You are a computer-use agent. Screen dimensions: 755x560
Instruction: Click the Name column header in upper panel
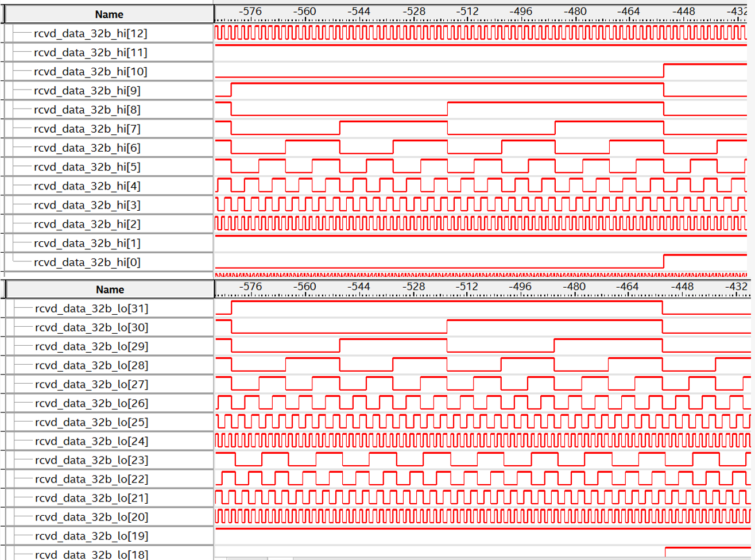[109, 14]
